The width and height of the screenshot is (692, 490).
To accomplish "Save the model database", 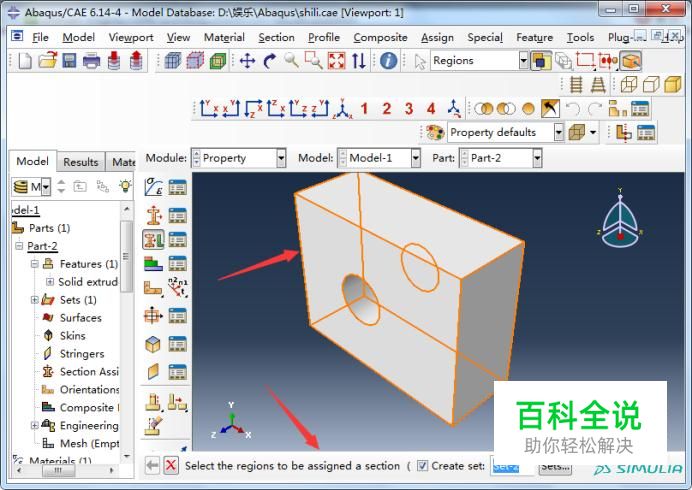I will tap(69, 60).
